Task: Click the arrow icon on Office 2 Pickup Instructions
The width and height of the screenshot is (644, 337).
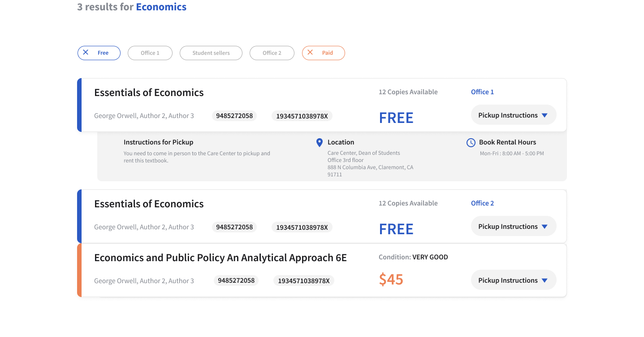Action: click(545, 227)
